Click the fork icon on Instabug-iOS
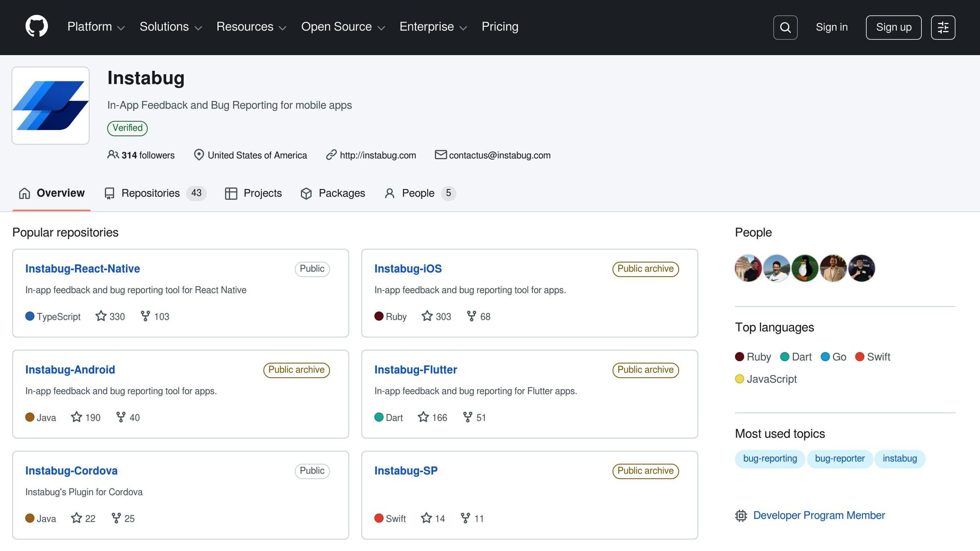 (471, 316)
